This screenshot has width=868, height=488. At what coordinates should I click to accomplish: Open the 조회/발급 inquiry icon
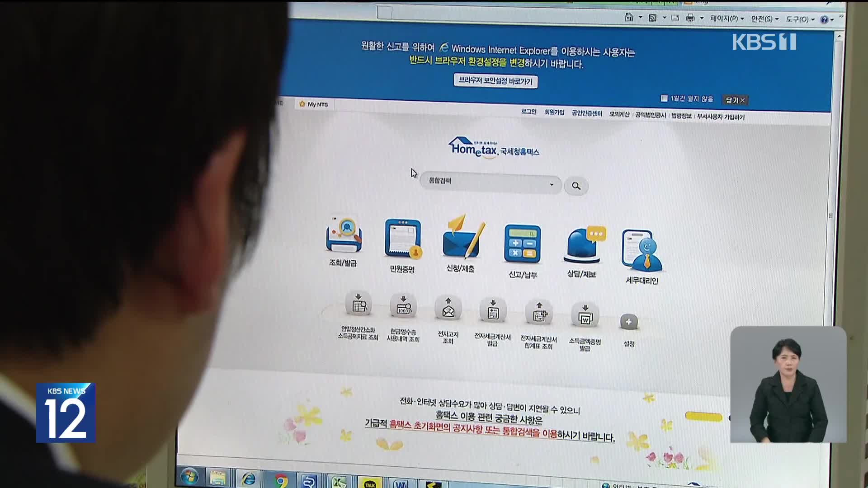click(344, 234)
